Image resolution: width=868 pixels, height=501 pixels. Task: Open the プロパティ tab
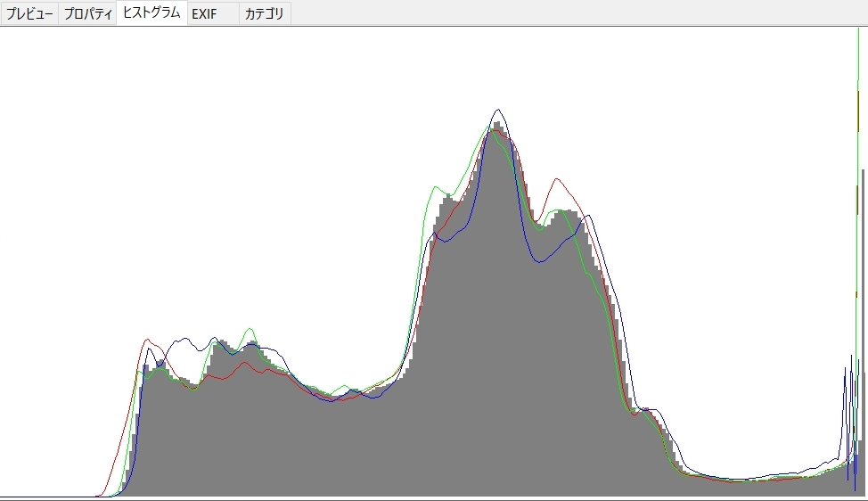pyautogui.click(x=88, y=13)
